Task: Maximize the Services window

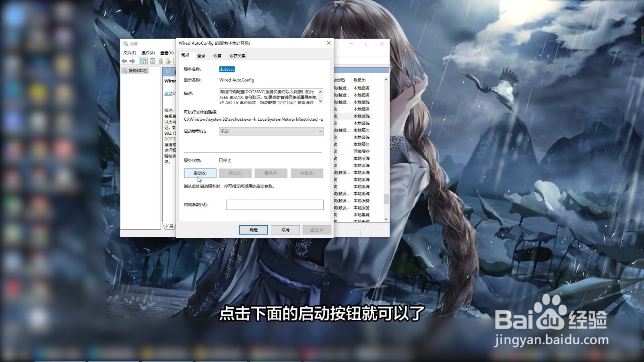Action: pyautogui.click(x=367, y=43)
